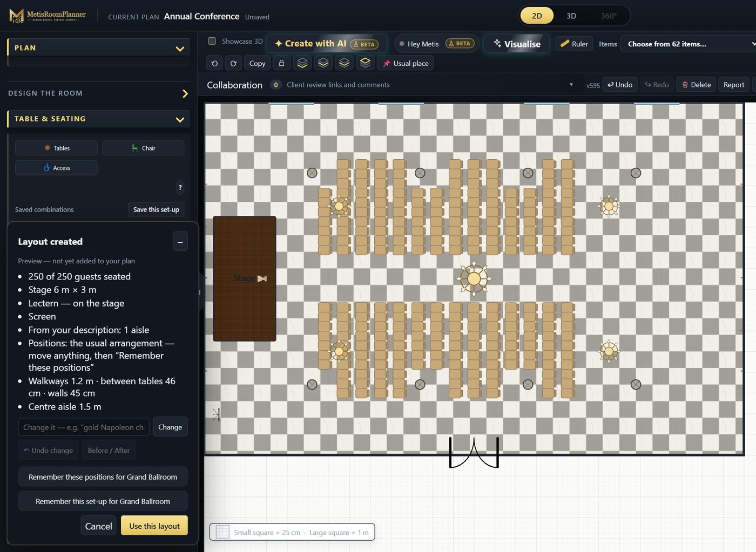Expand the Collaboration bar triangle
The image size is (756, 552).
pos(571,85)
